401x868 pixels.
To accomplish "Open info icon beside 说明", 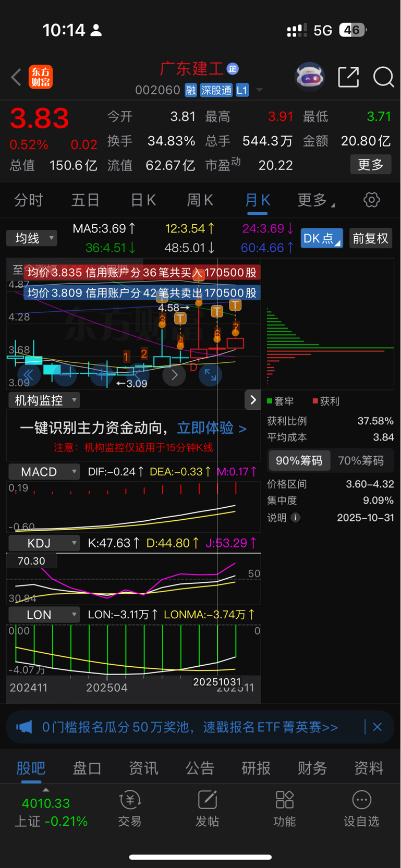I will coord(296,518).
